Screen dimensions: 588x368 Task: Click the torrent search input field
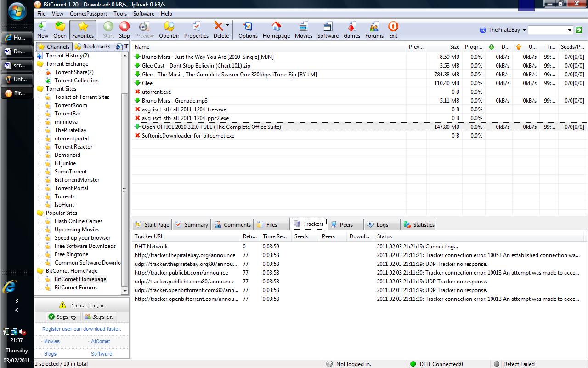[547, 30]
